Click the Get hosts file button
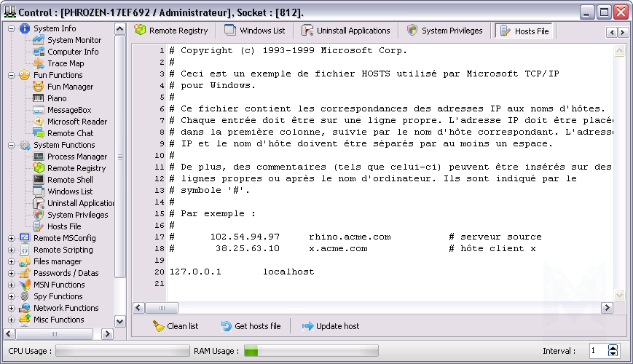 click(x=251, y=326)
